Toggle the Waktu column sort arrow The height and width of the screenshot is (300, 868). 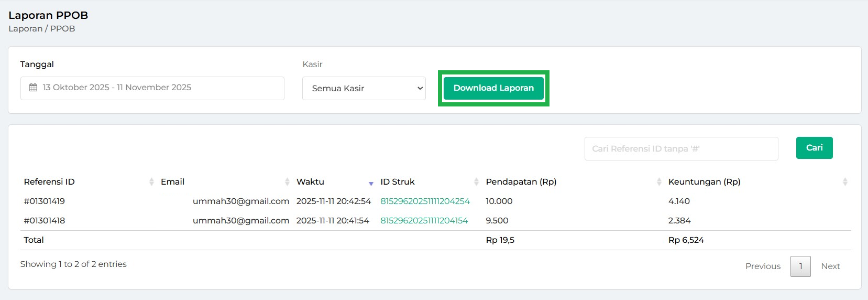[371, 183]
